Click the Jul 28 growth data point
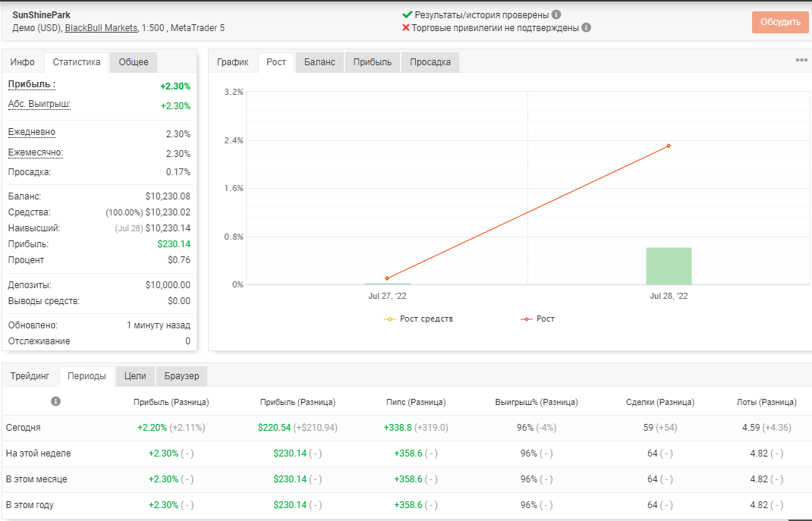 tap(669, 146)
